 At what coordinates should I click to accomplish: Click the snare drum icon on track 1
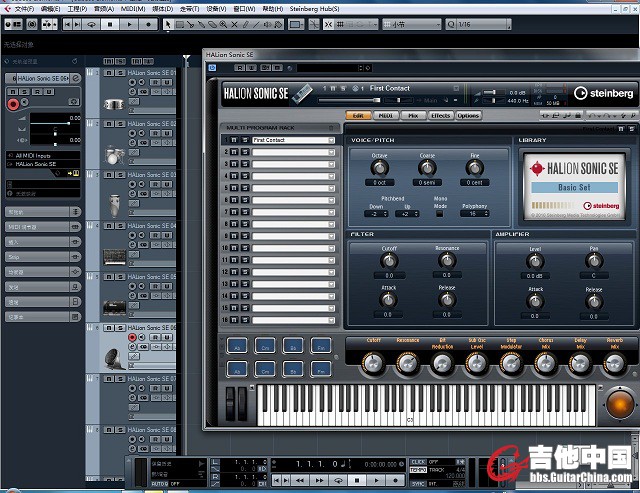coord(114,103)
